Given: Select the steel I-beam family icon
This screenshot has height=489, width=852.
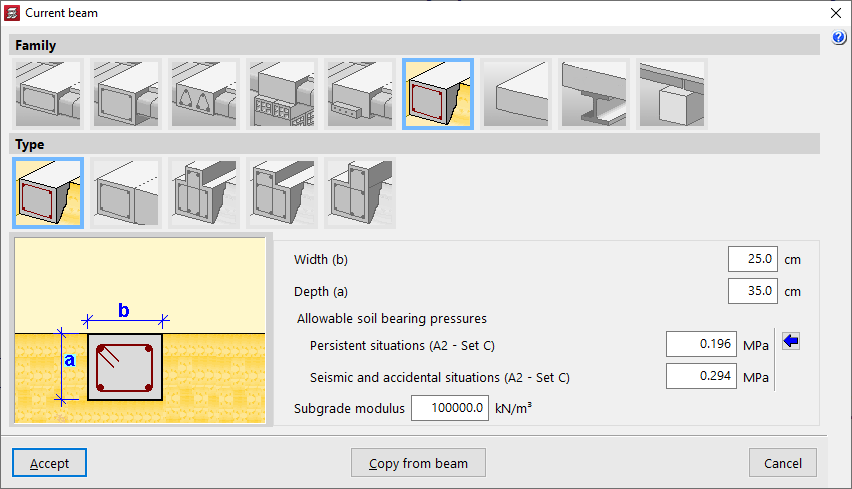Looking at the screenshot, I should [x=594, y=94].
